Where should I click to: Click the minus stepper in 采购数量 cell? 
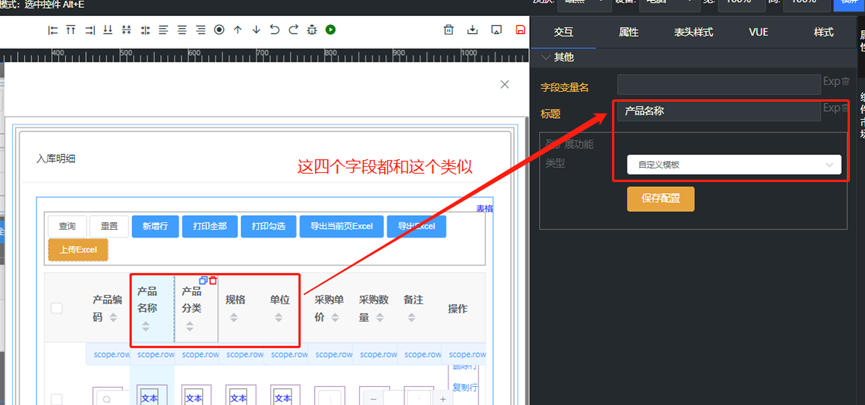pos(373,399)
